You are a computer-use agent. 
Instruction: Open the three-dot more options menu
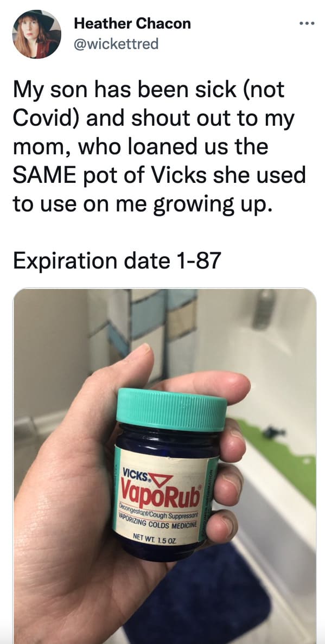click(307, 23)
